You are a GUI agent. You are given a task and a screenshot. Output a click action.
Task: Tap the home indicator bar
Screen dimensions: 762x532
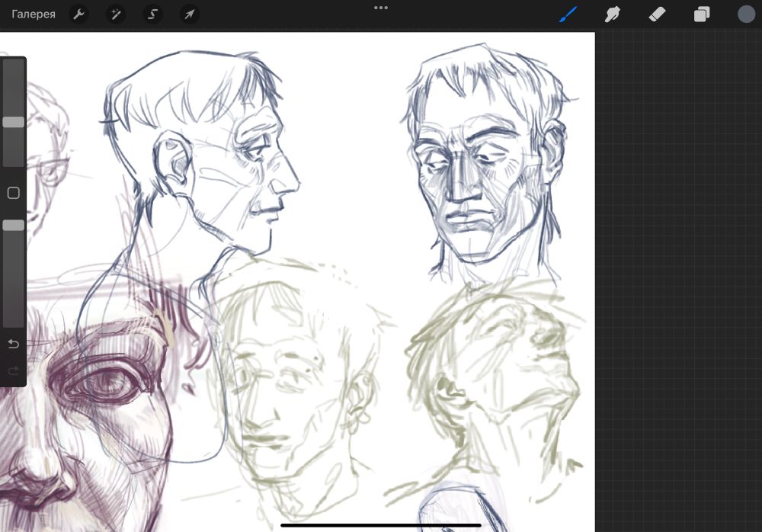point(381,525)
